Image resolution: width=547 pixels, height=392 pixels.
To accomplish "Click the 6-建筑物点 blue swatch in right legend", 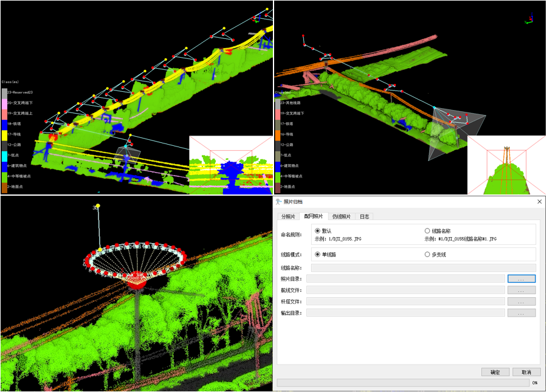I will click(x=278, y=167).
